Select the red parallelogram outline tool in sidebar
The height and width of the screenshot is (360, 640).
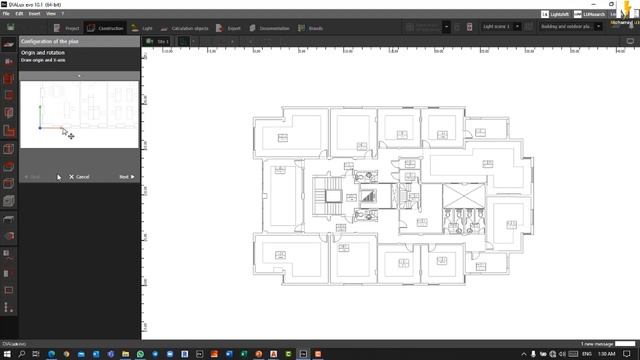pos(9,113)
